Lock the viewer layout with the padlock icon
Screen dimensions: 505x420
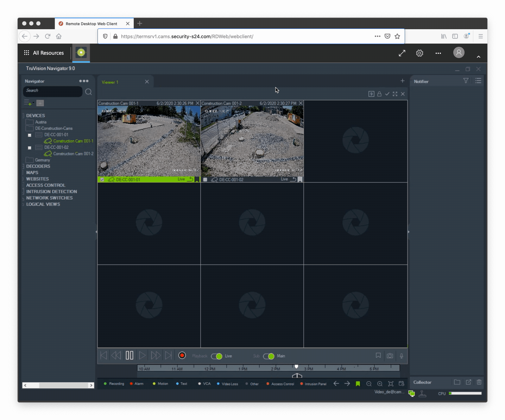(379, 94)
